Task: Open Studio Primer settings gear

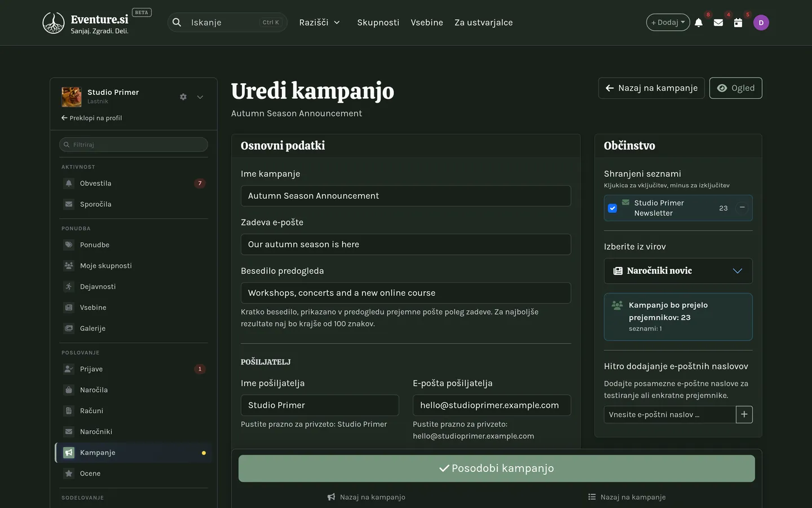Action: point(183,97)
